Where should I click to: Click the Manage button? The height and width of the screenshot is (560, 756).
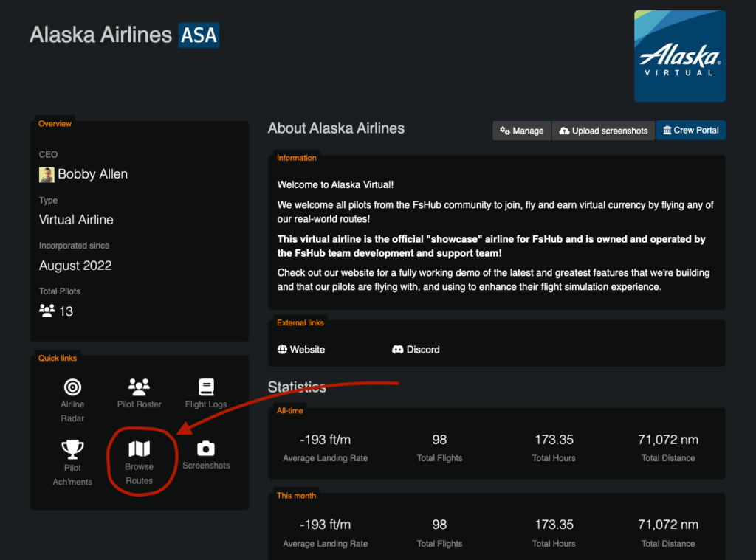522,131
